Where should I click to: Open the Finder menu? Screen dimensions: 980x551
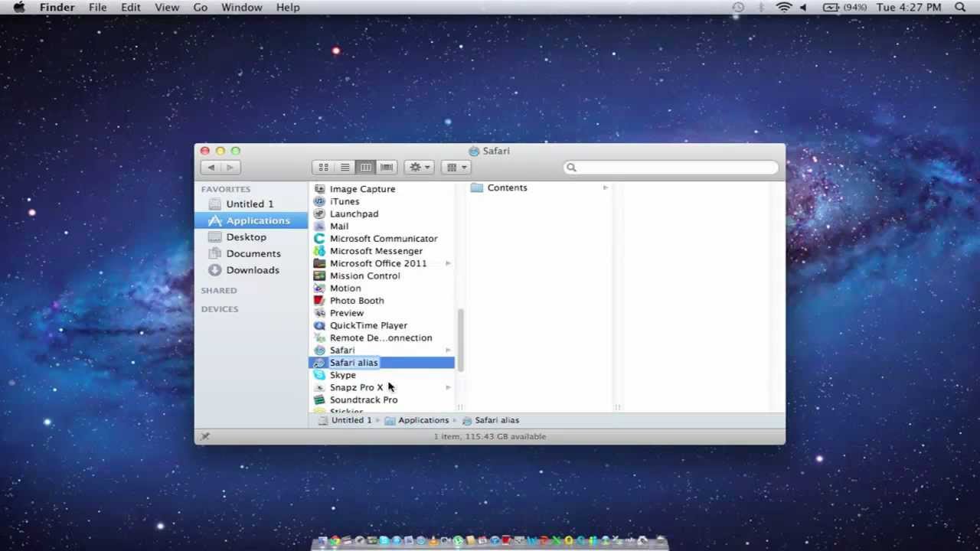[57, 8]
